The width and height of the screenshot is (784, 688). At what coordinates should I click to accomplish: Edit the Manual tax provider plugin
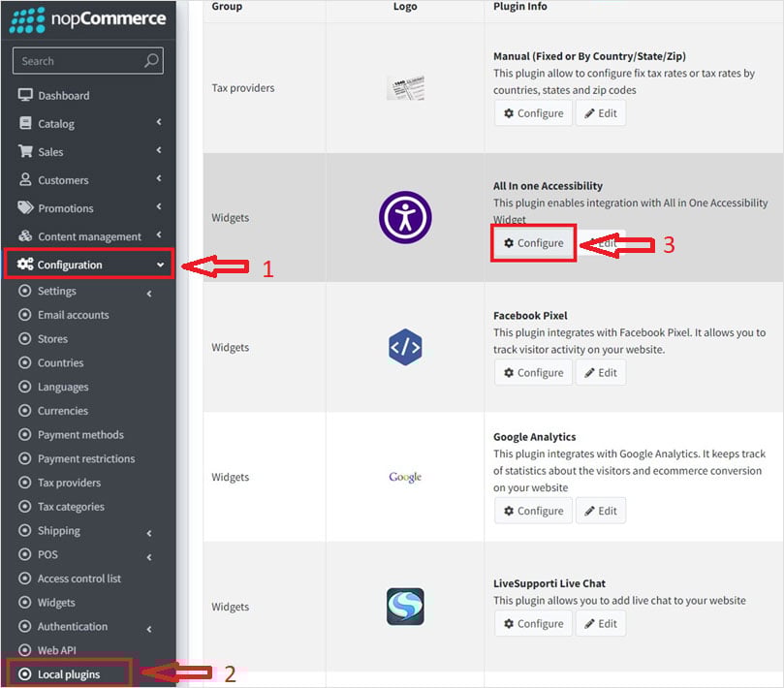[x=601, y=113]
